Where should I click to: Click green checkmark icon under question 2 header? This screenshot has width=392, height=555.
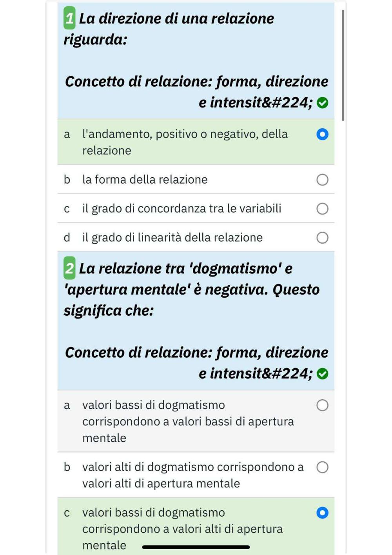322,374
